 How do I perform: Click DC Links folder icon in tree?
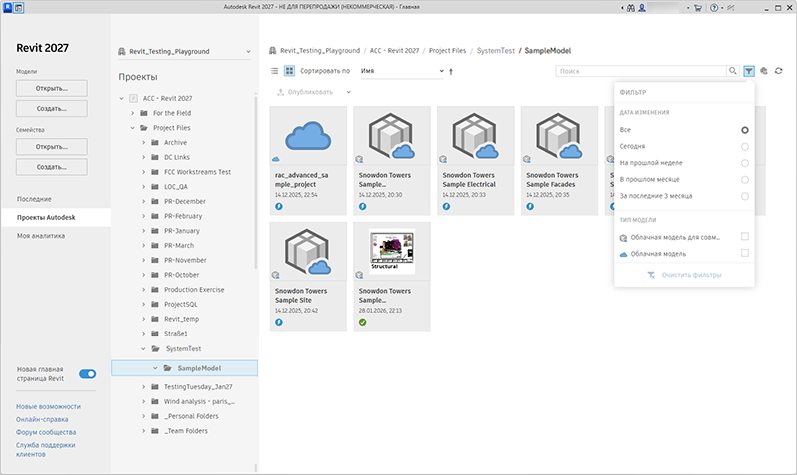(x=155, y=157)
